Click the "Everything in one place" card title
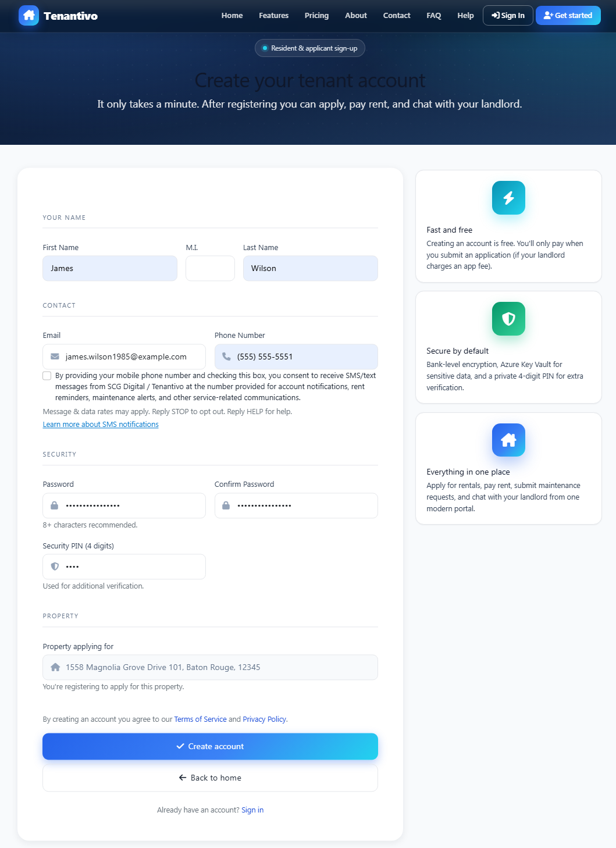 [468, 472]
